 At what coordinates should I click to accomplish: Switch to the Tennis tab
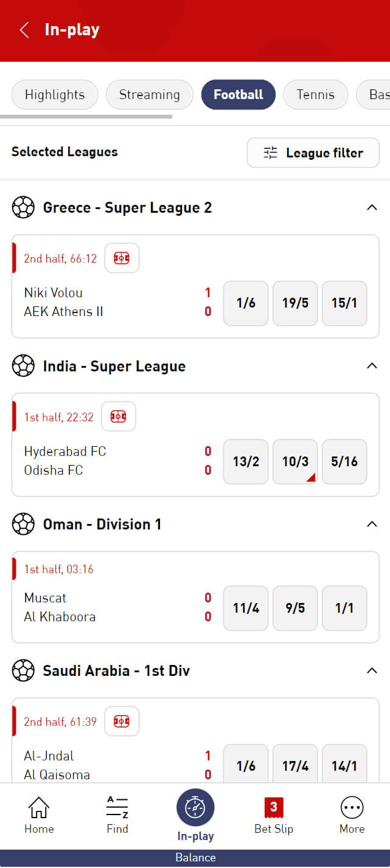pyautogui.click(x=316, y=95)
